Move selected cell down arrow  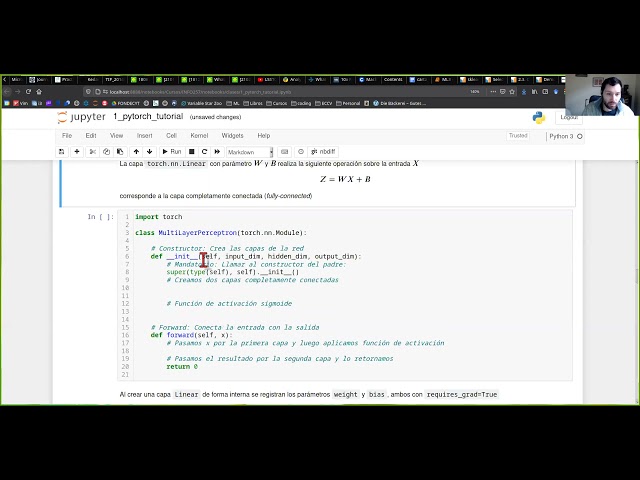point(150,151)
